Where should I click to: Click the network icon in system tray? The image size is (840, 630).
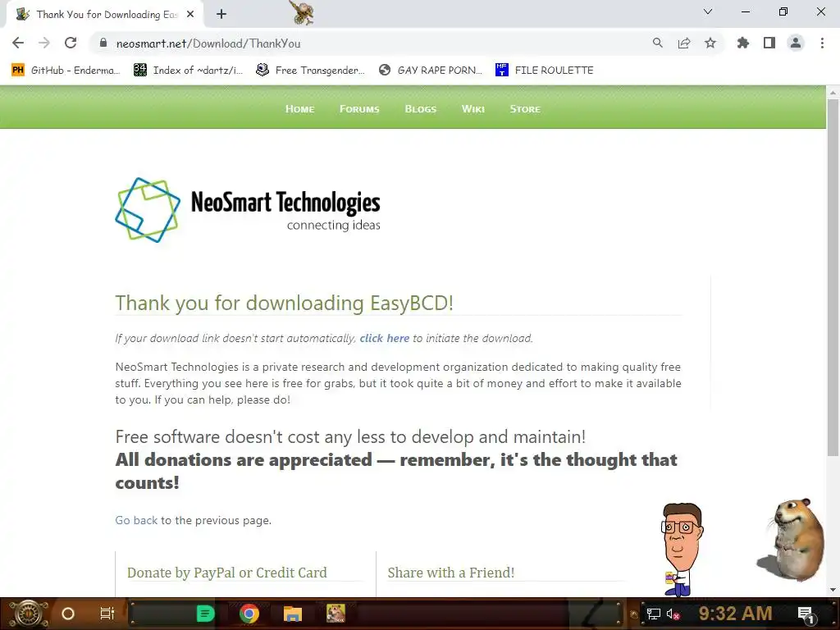point(654,614)
